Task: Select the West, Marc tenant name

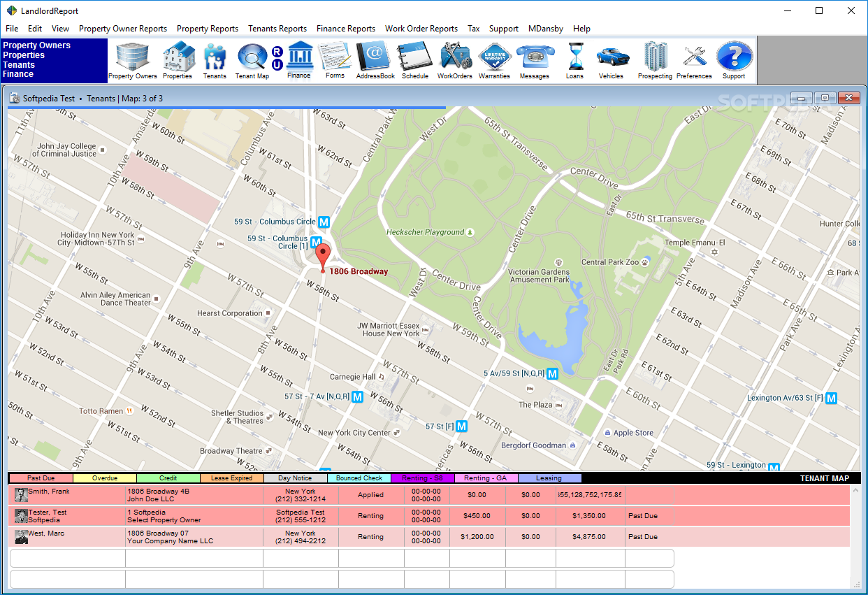Action: pyautogui.click(x=46, y=533)
